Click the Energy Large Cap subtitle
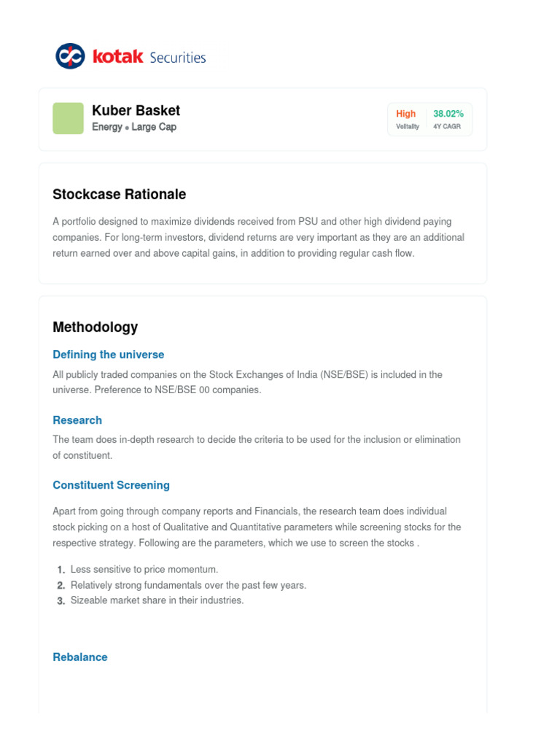This screenshot has height=747, width=560. [134, 127]
